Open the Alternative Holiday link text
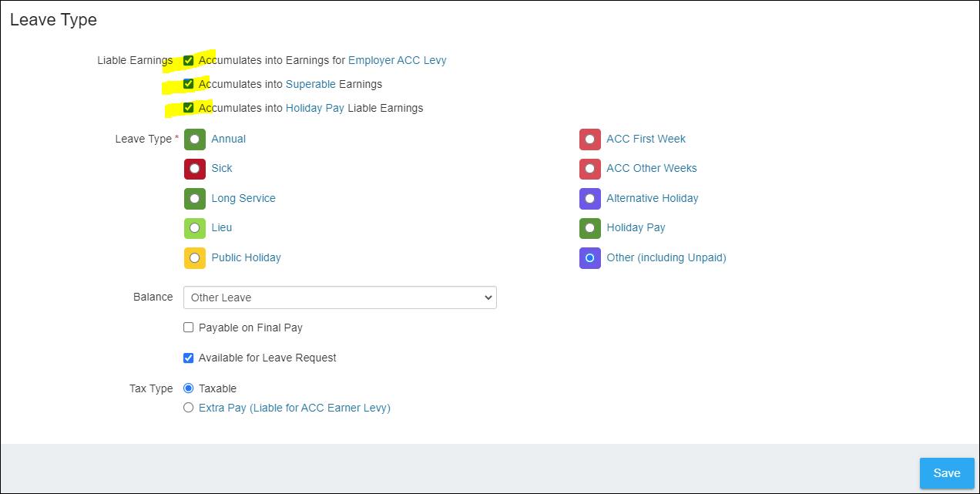980x494 pixels. pyautogui.click(x=653, y=198)
